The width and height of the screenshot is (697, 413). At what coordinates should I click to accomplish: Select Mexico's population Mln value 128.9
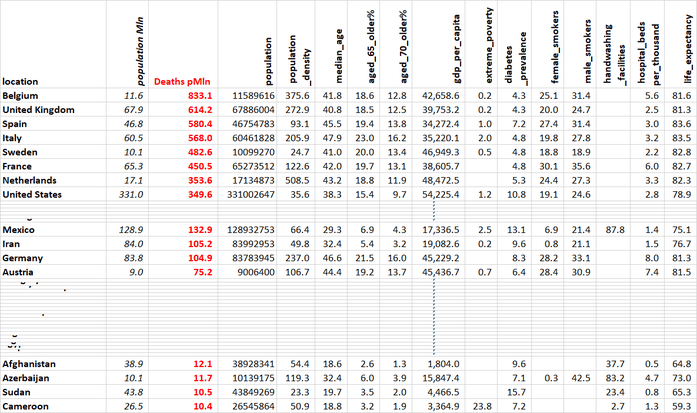coord(131,230)
